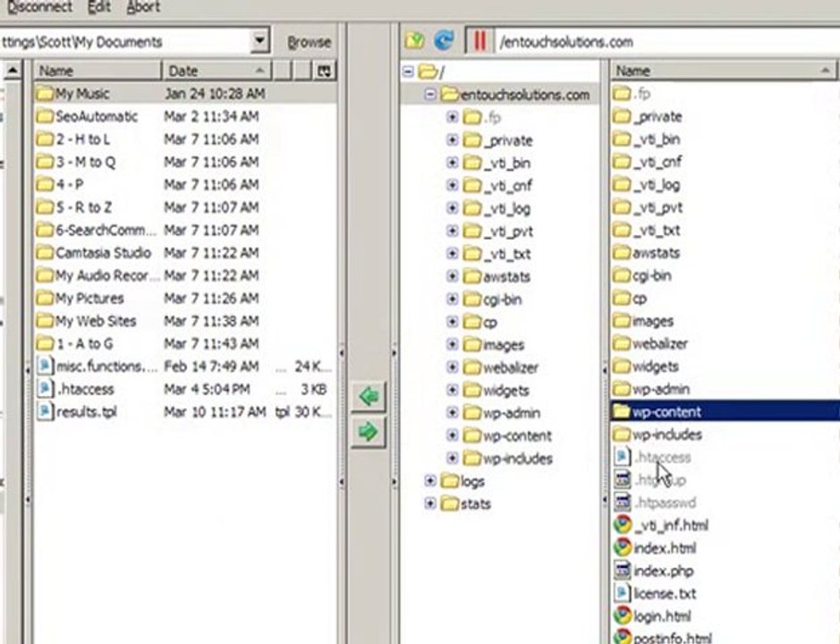Click the green left transfer arrow
Viewport: 840px width, 644px height.
(x=368, y=396)
